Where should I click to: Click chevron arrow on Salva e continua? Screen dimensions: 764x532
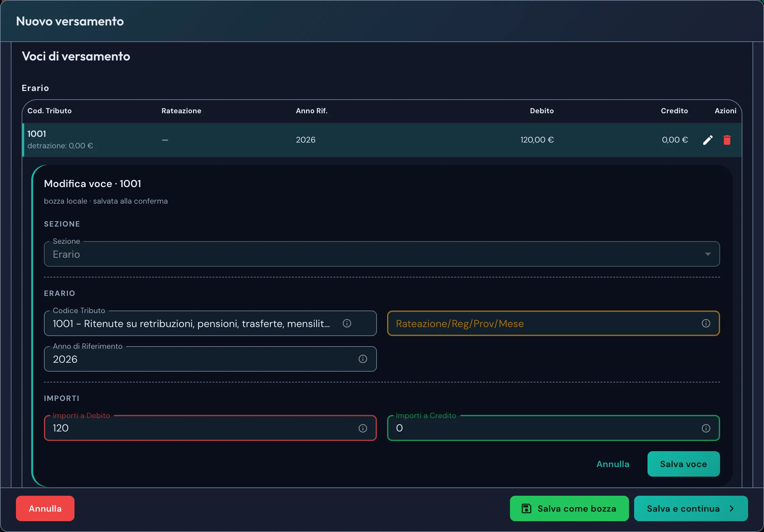[732, 508]
